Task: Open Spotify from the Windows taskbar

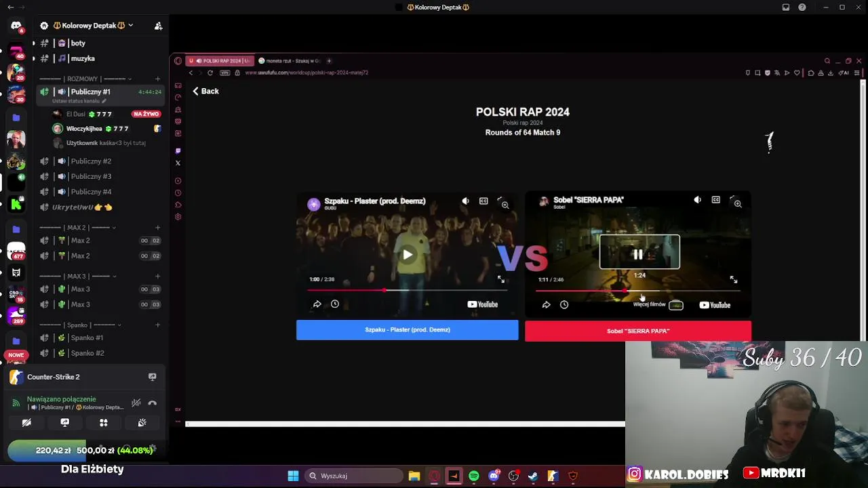Action: click(474, 476)
